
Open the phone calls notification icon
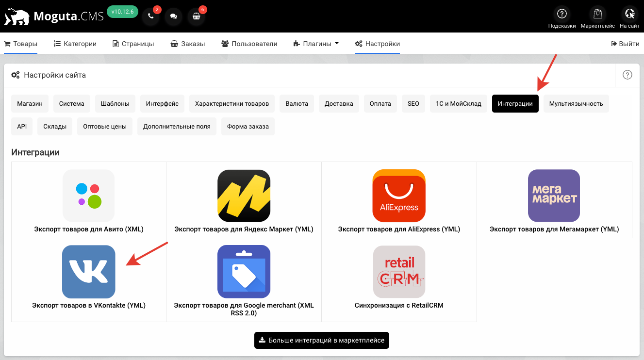pos(151,16)
